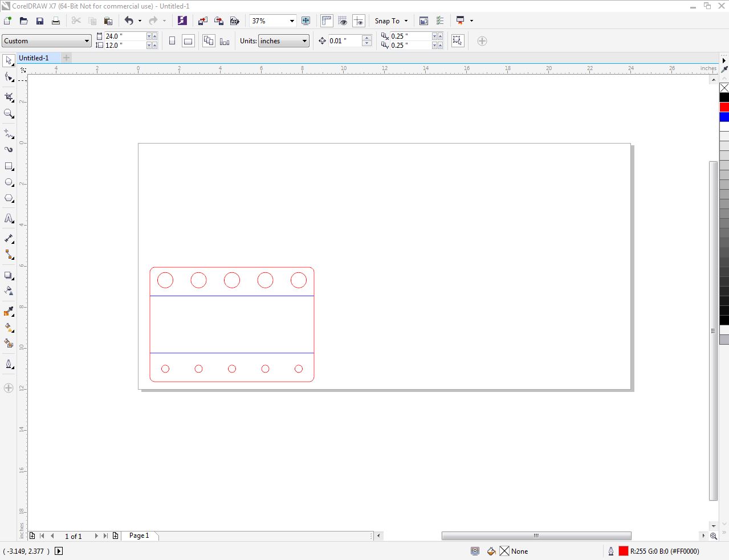Click the Open file icon
Viewport: 729px width, 560px height.
click(23, 21)
